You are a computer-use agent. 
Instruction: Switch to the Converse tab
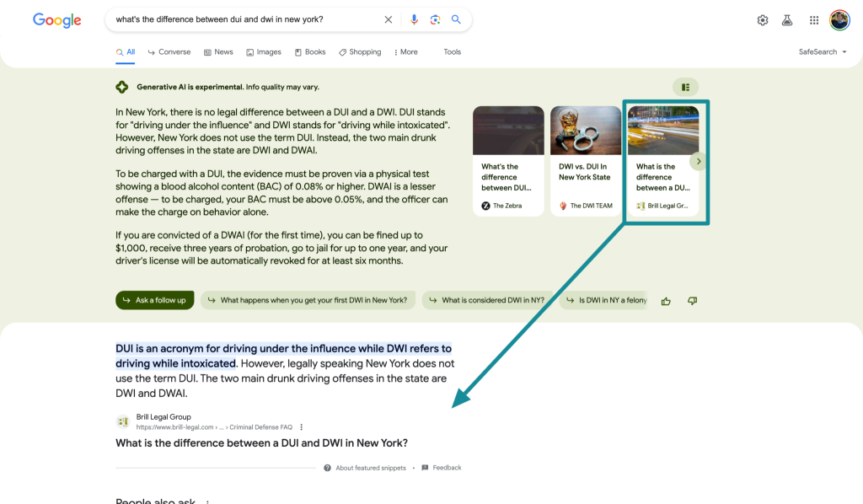[x=169, y=52]
